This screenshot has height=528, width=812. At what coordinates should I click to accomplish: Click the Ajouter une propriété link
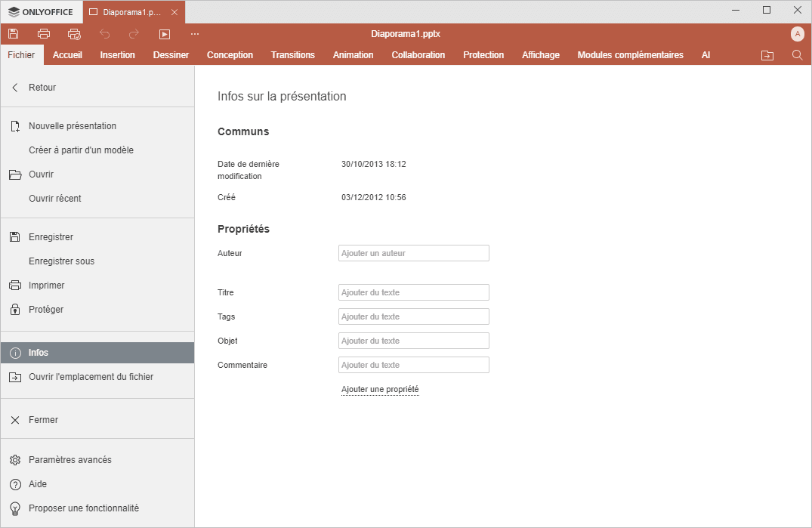pos(380,390)
